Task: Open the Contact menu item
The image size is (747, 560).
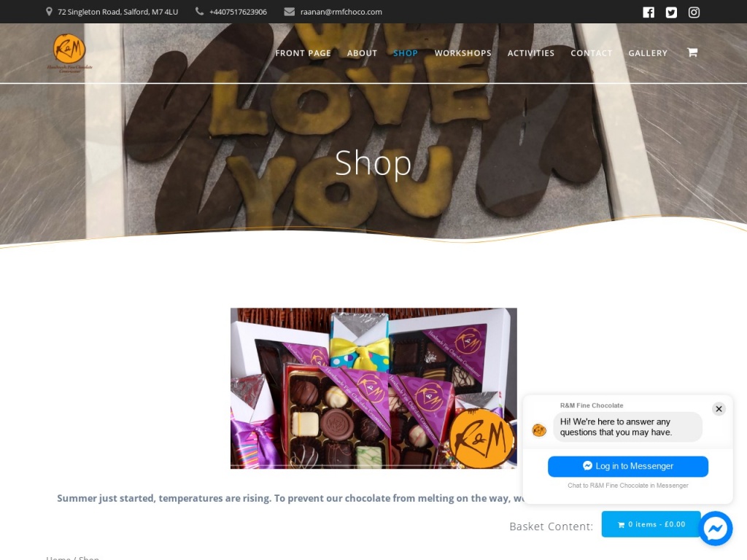Action: 591,52
